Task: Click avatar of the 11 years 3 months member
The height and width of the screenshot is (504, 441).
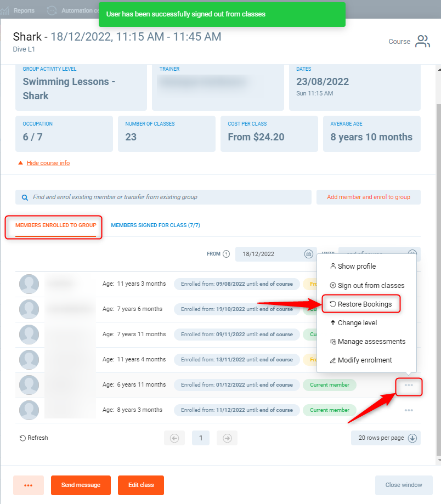Action: tap(29, 284)
